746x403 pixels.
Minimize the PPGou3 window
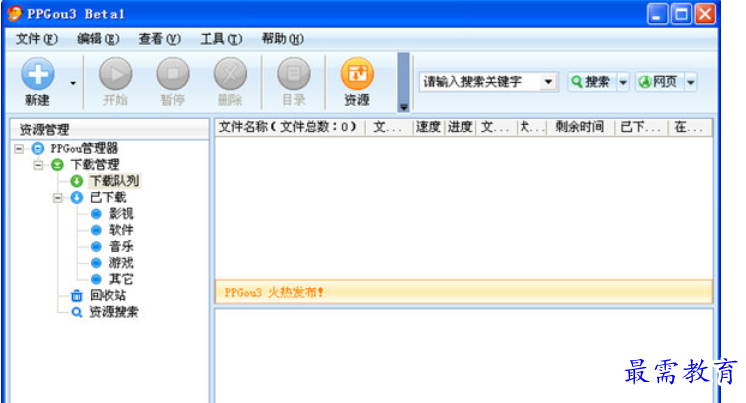pos(657,14)
